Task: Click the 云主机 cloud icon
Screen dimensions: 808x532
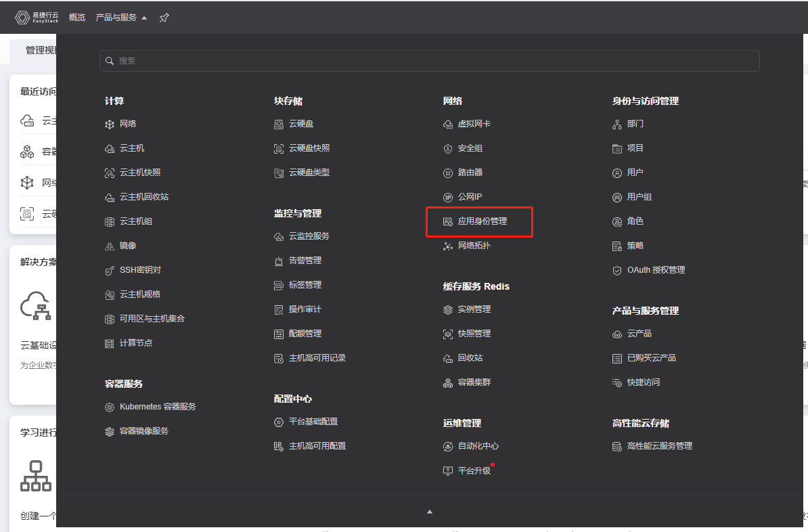Action: (x=110, y=148)
